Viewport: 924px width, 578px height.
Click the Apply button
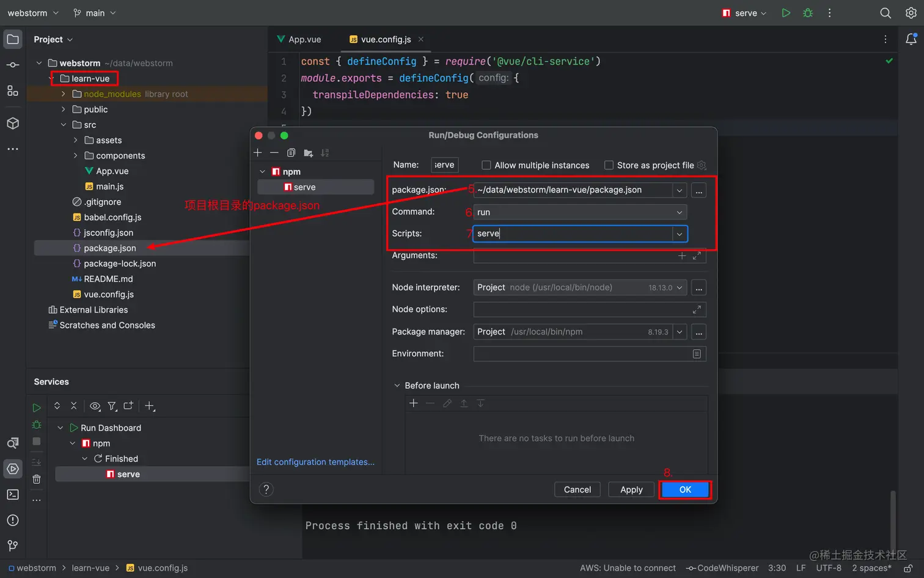pyautogui.click(x=631, y=490)
